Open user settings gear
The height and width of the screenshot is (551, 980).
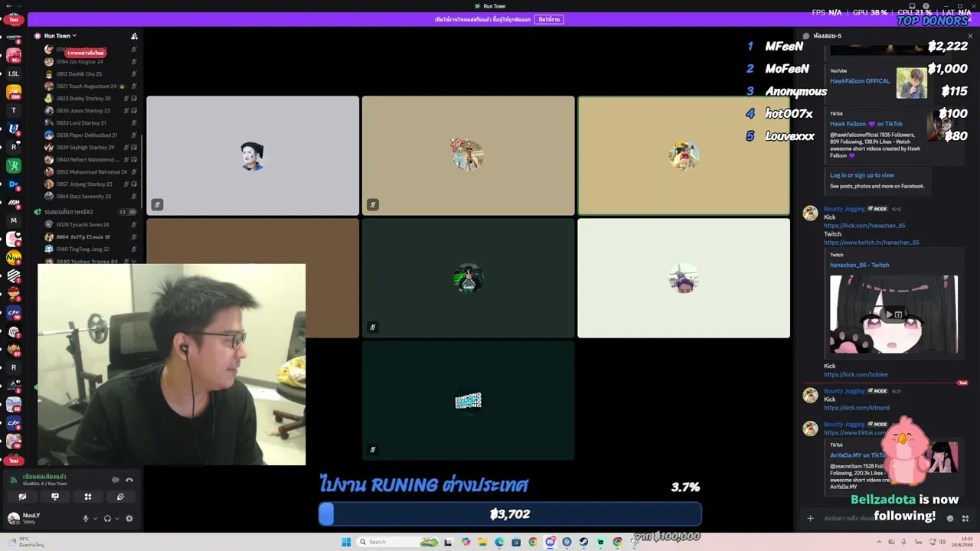pyautogui.click(x=129, y=518)
